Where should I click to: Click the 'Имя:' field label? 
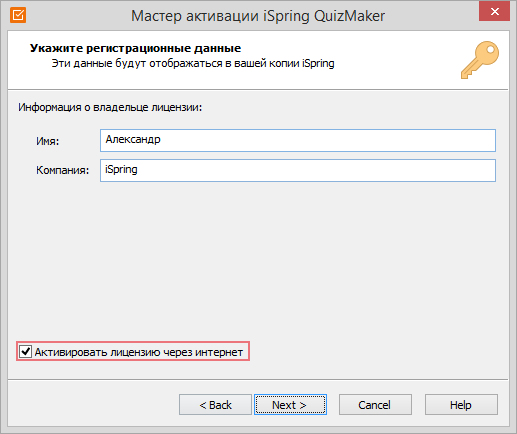(48, 141)
